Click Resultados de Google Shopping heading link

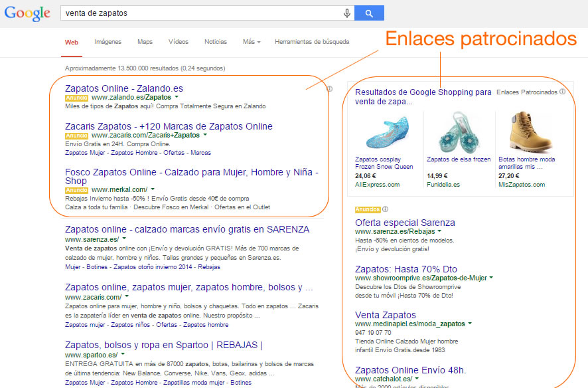click(x=423, y=97)
